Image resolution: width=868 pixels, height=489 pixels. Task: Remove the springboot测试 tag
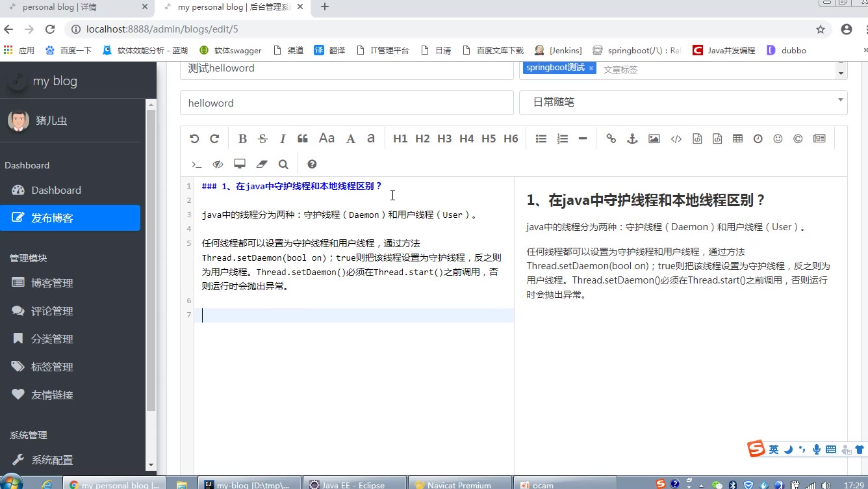tap(591, 68)
